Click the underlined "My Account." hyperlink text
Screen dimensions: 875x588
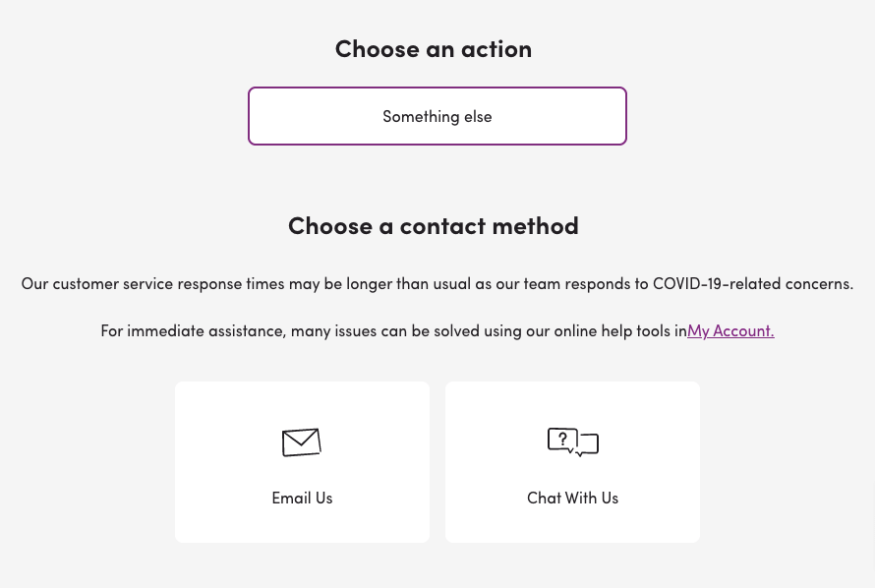coord(730,330)
